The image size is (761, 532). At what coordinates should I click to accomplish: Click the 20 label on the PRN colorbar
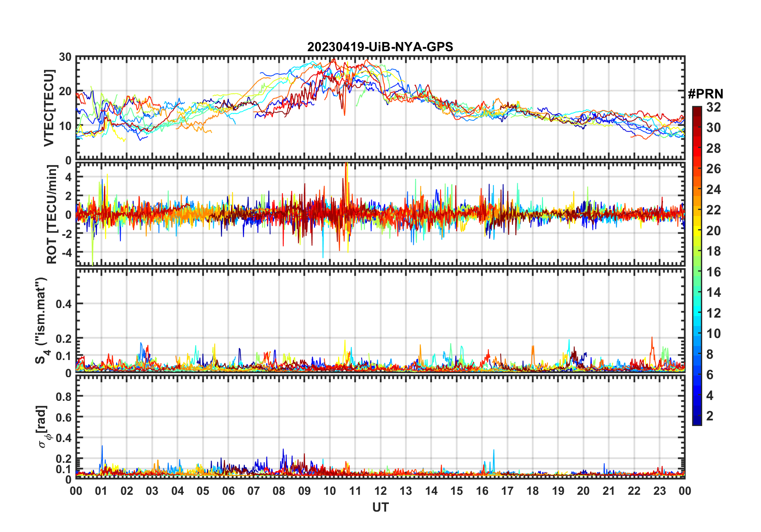713,231
